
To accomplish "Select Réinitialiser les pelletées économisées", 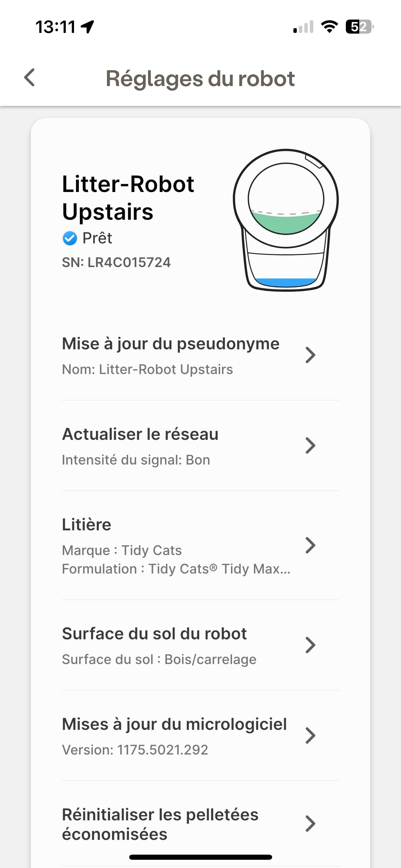I will [160, 824].
